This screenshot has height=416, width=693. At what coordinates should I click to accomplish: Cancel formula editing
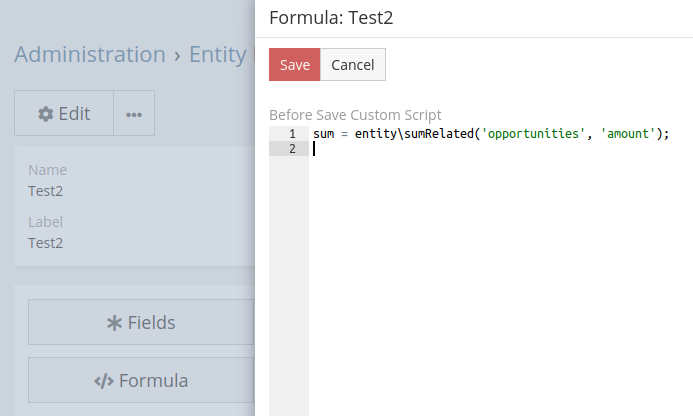352,65
